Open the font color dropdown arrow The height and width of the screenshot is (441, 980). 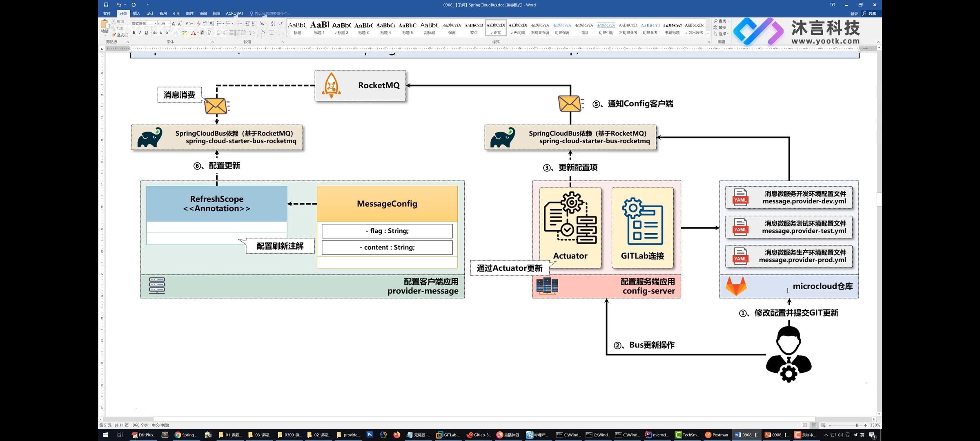(198, 33)
